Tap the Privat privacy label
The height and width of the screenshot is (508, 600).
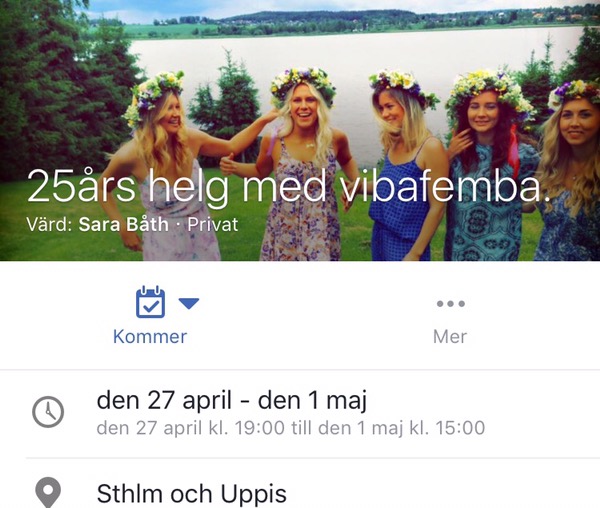pos(213,225)
